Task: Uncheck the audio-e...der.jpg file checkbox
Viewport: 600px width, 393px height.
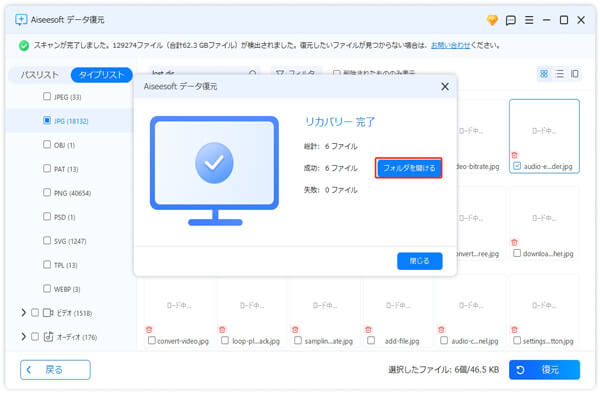Action: click(517, 166)
